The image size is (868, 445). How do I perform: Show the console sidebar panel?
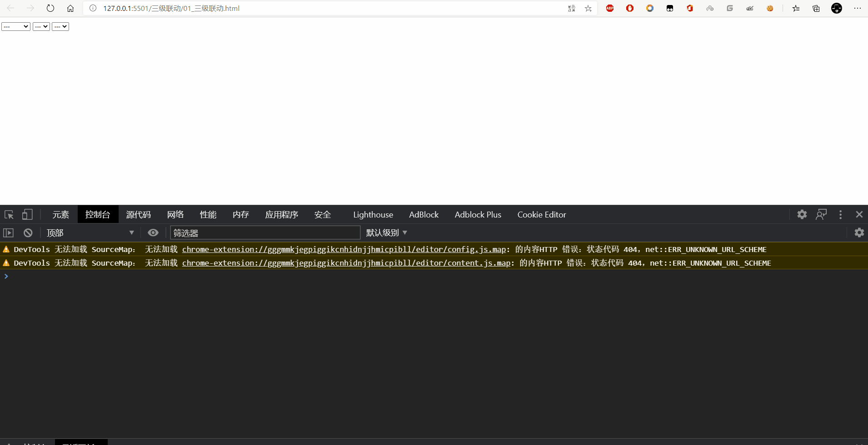coord(9,233)
